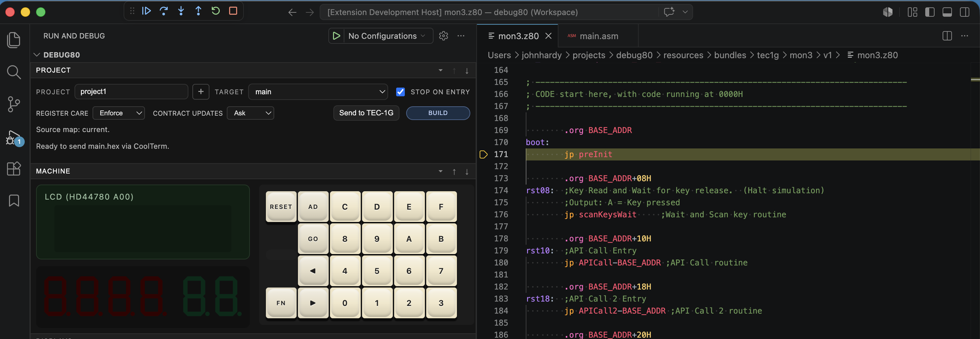Screen dimensions: 980x339
Task: Step over in debug toolbar
Action: [164, 11]
